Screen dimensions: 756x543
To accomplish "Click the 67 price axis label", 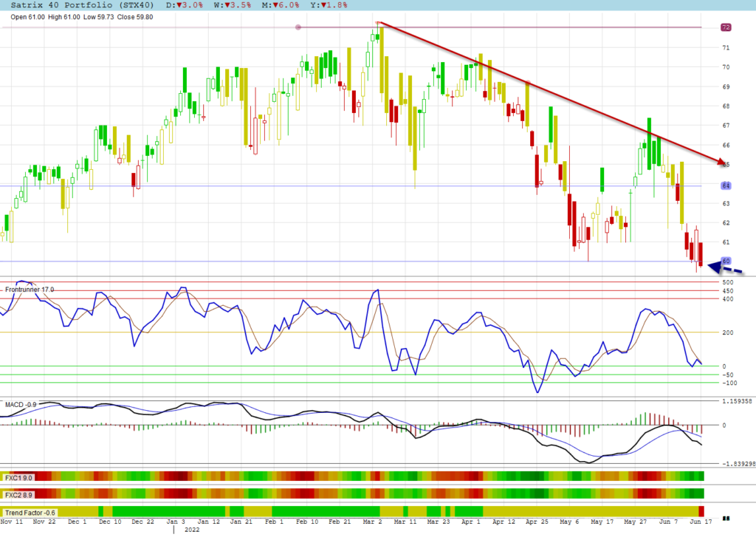I will [726, 126].
